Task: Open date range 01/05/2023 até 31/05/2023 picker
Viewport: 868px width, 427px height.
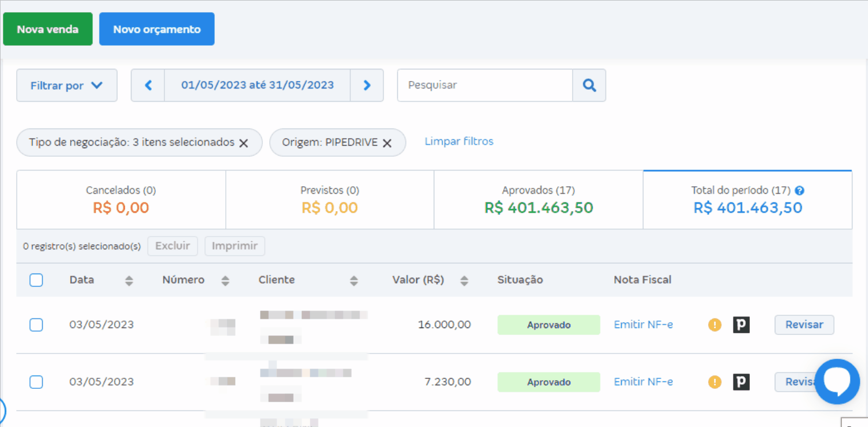Action: 258,85
